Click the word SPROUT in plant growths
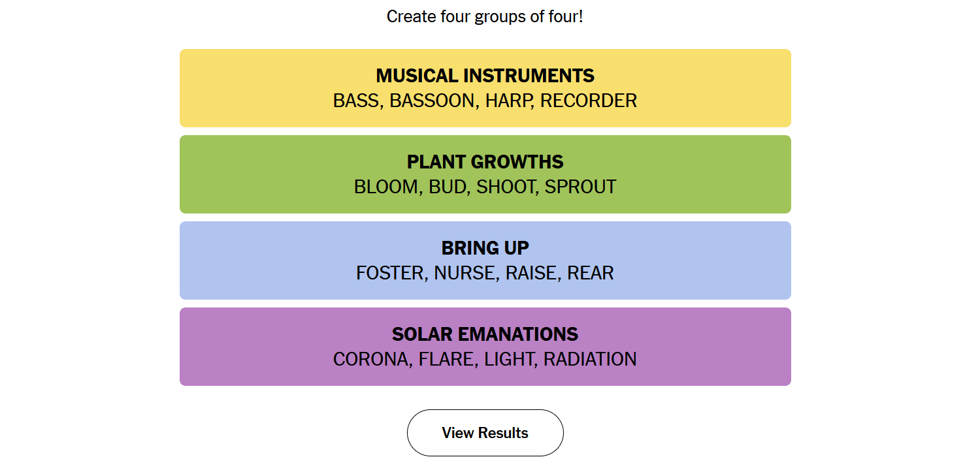Viewport: 980px width, 457px height. (x=580, y=187)
